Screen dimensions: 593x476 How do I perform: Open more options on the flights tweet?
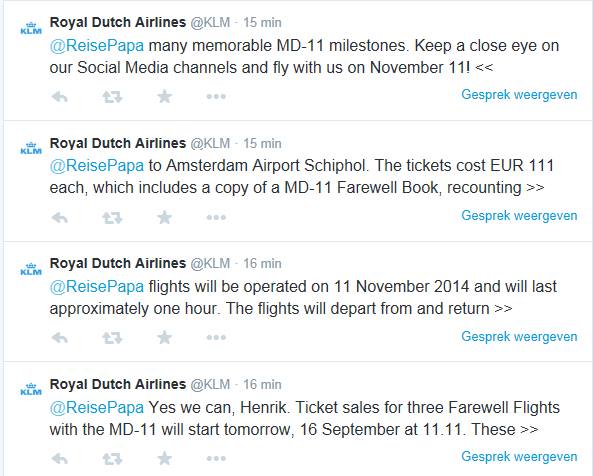coord(216,337)
